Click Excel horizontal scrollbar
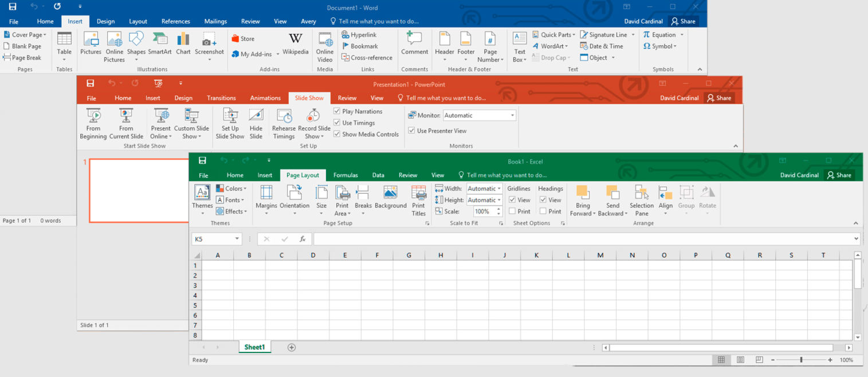This screenshot has height=377, width=868. pyautogui.click(x=721, y=347)
